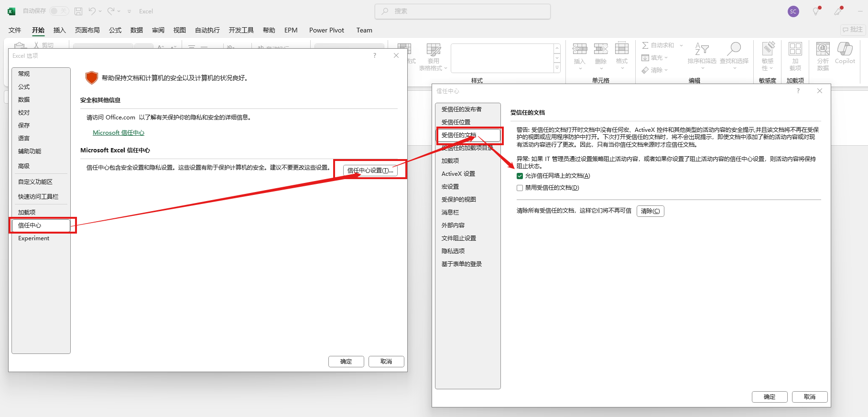This screenshot has height=417, width=868.
Task: Click 取消 in 信任中心 dialog
Action: pos(810,396)
